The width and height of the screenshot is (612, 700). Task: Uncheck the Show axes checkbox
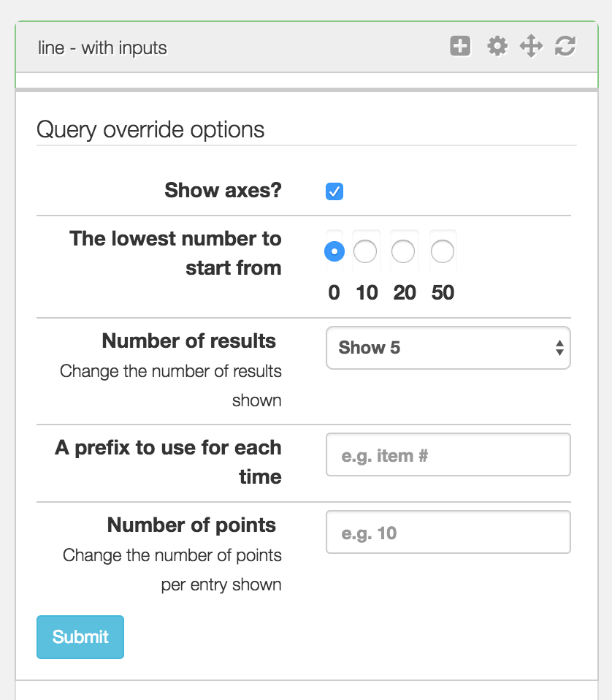334,191
